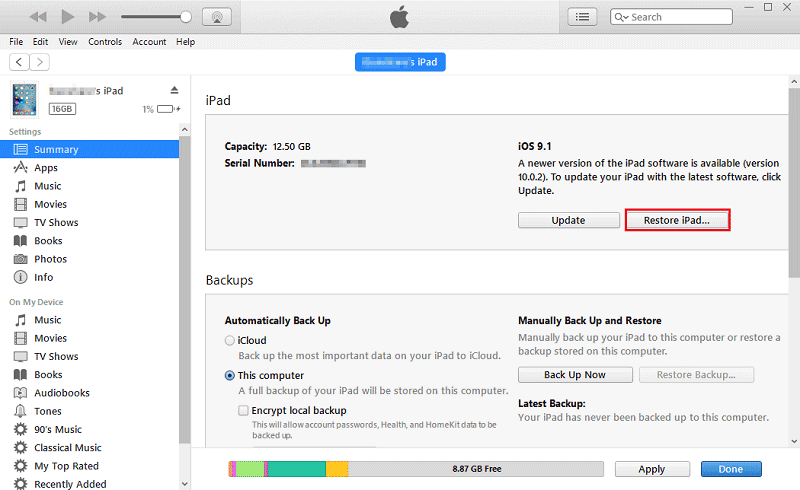Viewport: 800px width, 490px height.
Task: Click the teal storage bar segment
Action: tap(297, 469)
